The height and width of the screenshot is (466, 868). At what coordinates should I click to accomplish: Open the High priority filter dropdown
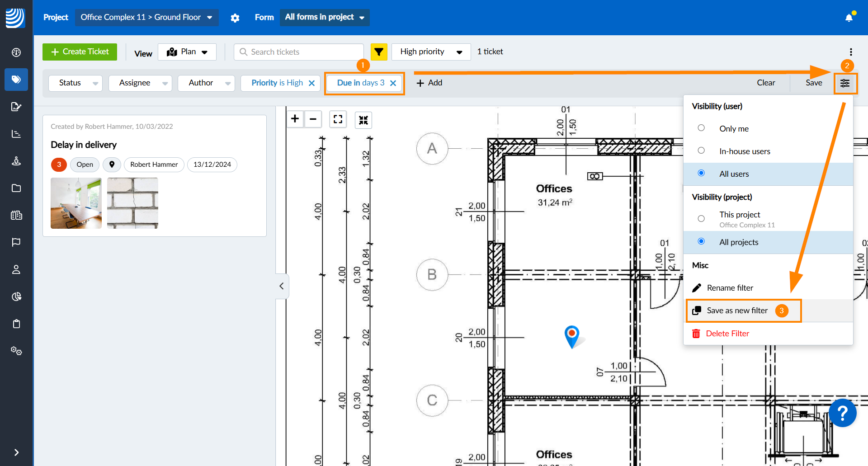[x=430, y=52]
